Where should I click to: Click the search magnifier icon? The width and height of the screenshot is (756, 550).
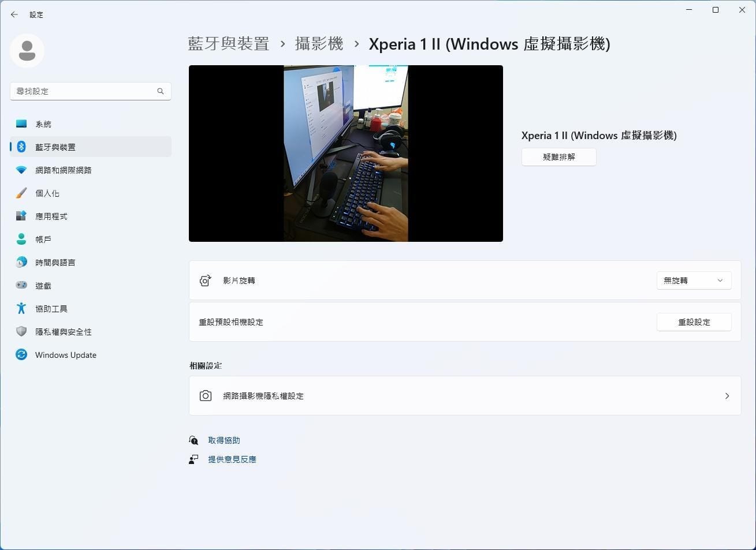coord(161,91)
